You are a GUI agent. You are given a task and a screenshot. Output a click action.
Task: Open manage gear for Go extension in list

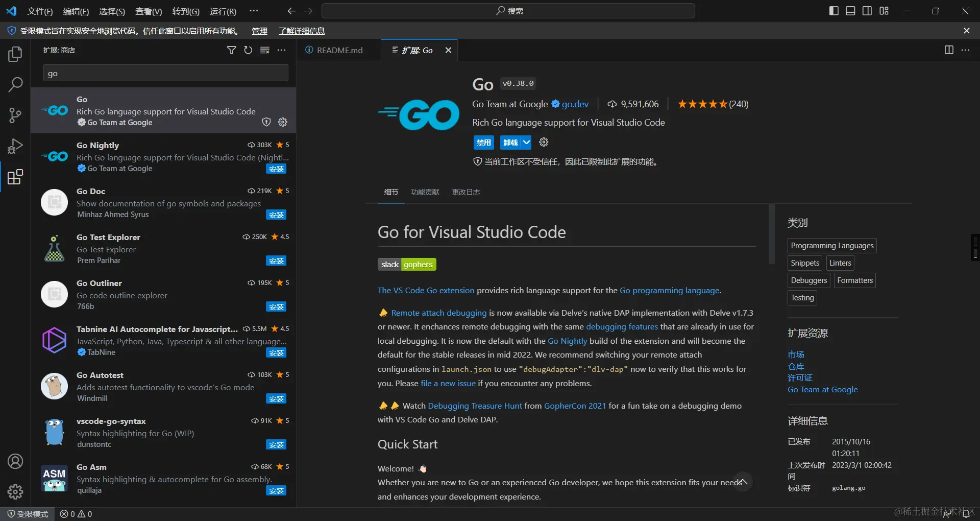pyautogui.click(x=283, y=122)
